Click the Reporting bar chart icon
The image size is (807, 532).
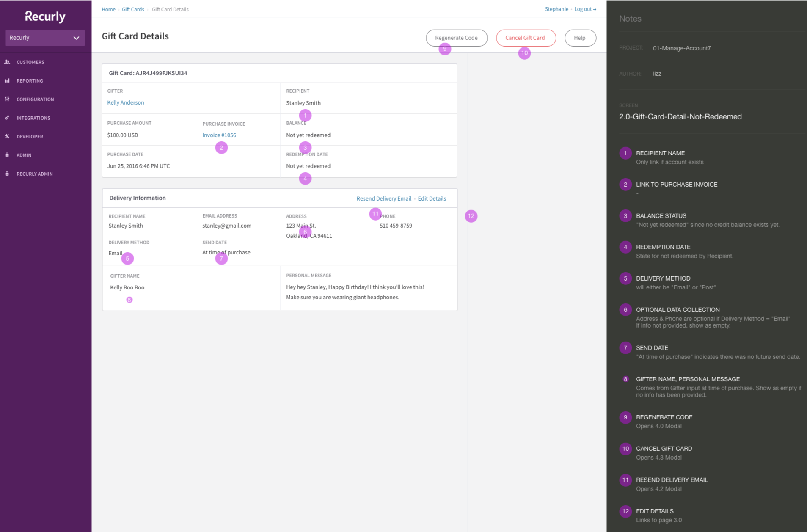(x=7, y=80)
